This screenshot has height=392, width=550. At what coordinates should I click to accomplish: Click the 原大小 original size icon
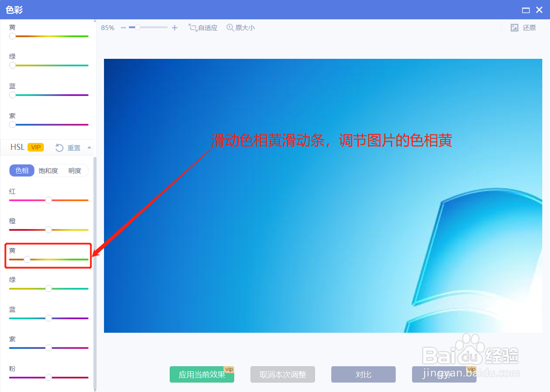[x=230, y=27]
